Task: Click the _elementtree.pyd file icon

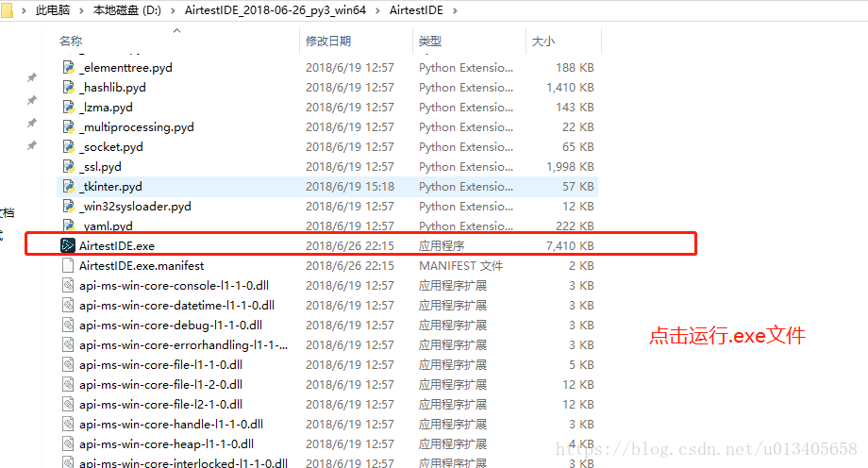Action: pyautogui.click(x=69, y=68)
